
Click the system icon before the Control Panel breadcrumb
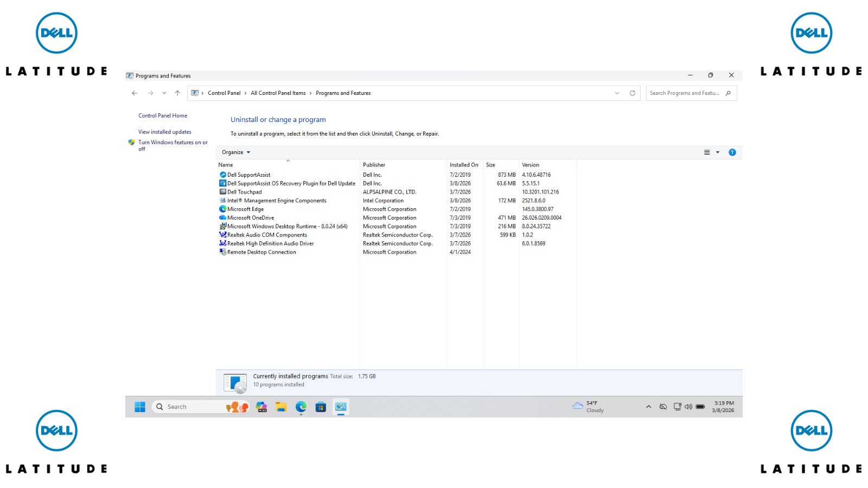pos(195,93)
